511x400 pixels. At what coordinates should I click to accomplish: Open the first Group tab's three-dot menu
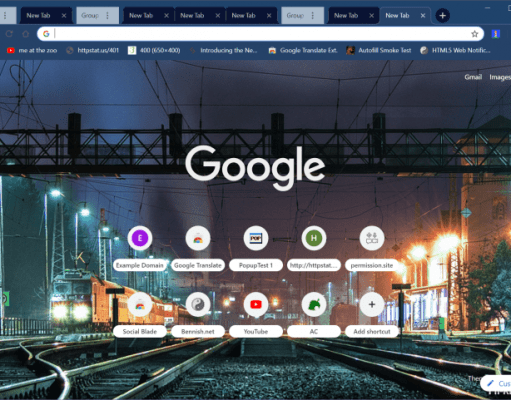(107, 15)
